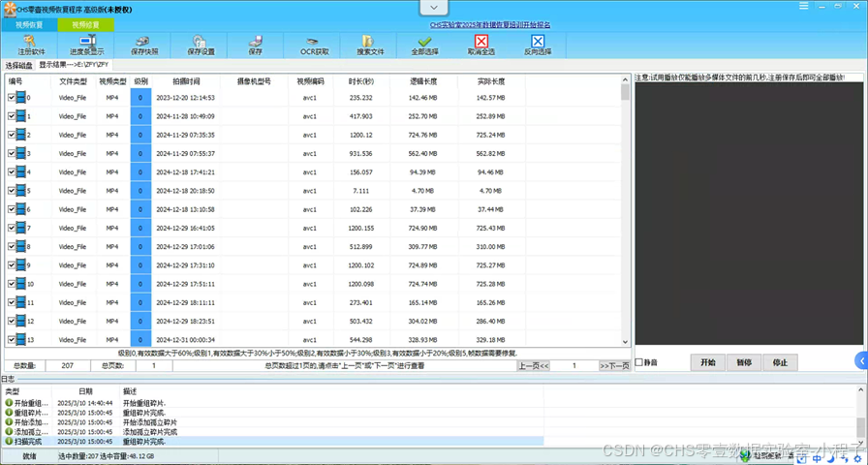868x465 pixels.
Task: Select timestamp 2024-12-31 00:00:34
Action: tap(185, 340)
